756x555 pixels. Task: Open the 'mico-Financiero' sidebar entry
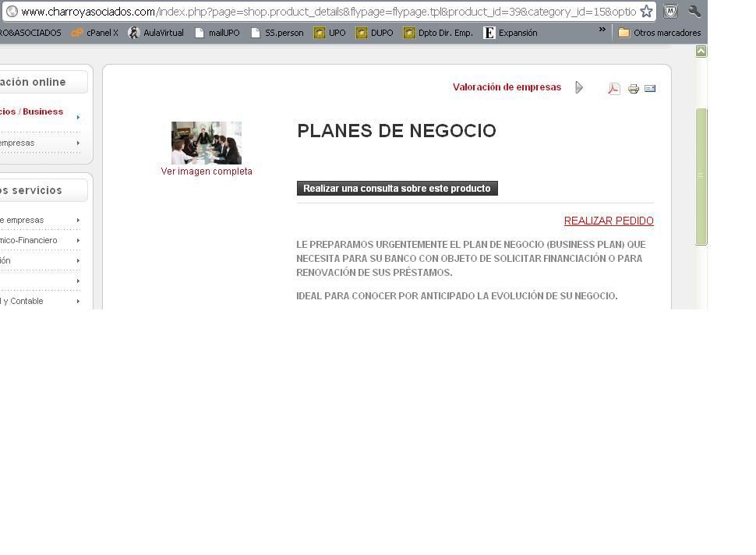[x=28, y=240]
